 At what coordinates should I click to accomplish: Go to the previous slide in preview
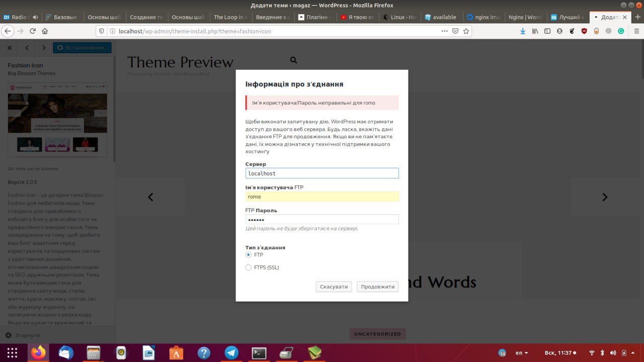[x=150, y=197]
